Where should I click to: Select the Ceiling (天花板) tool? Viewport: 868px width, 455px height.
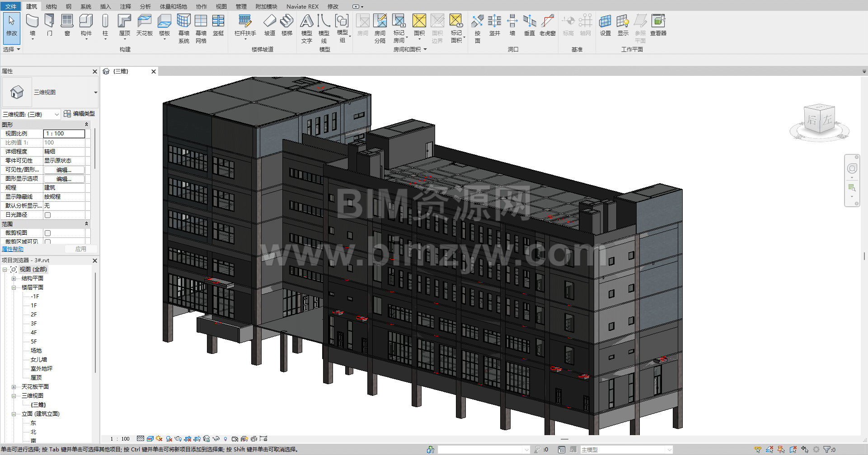(145, 25)
